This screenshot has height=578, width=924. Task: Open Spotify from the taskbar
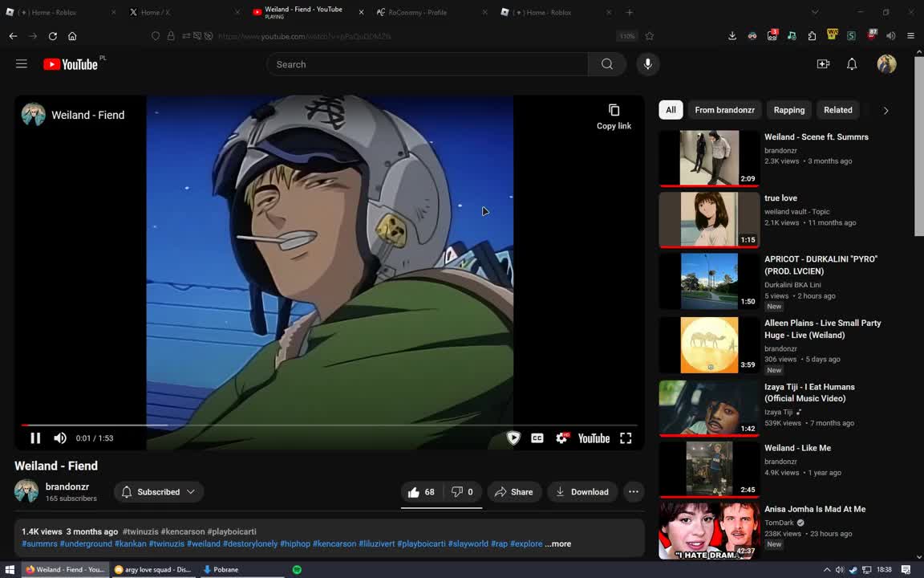click(x=297, y=570)
